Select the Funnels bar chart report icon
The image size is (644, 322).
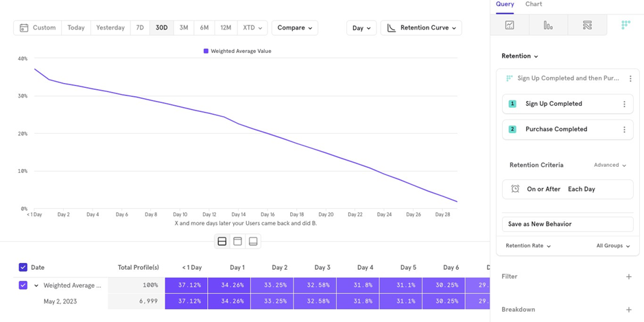click(x=548, y=25)
